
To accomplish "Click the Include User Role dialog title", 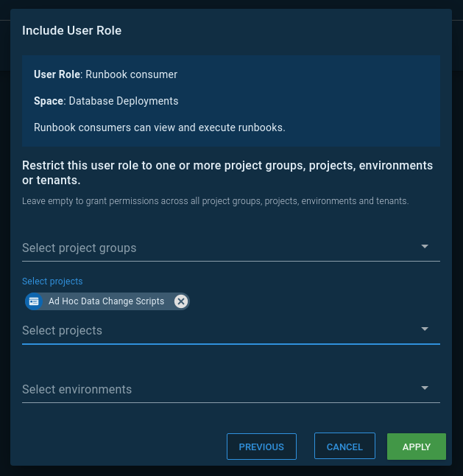I will point(72,31).
